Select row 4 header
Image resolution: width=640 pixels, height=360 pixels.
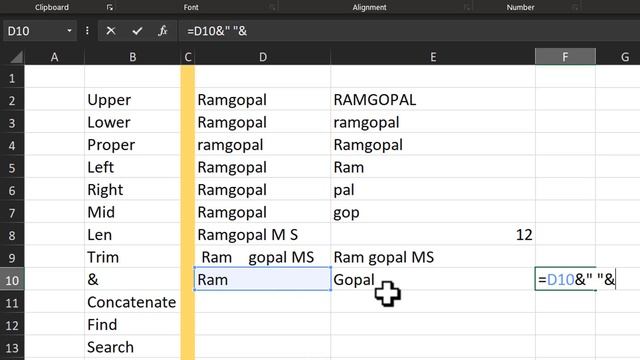[12, 145]
